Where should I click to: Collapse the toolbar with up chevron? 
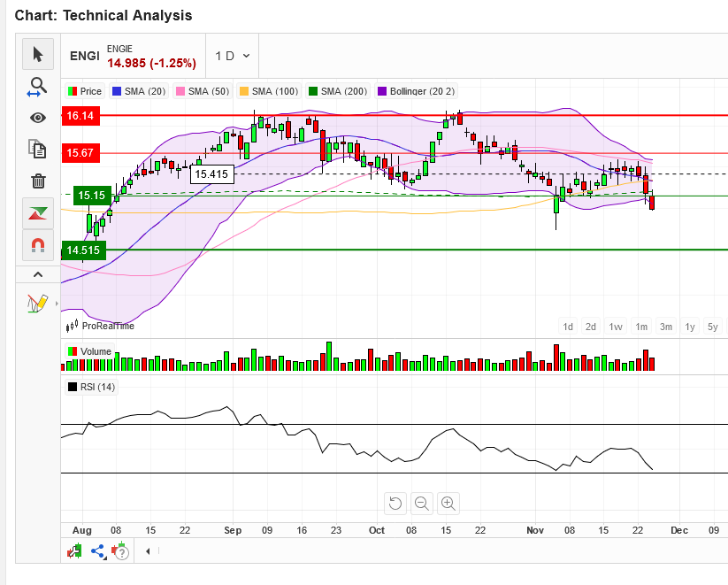[x=38, y=274]
